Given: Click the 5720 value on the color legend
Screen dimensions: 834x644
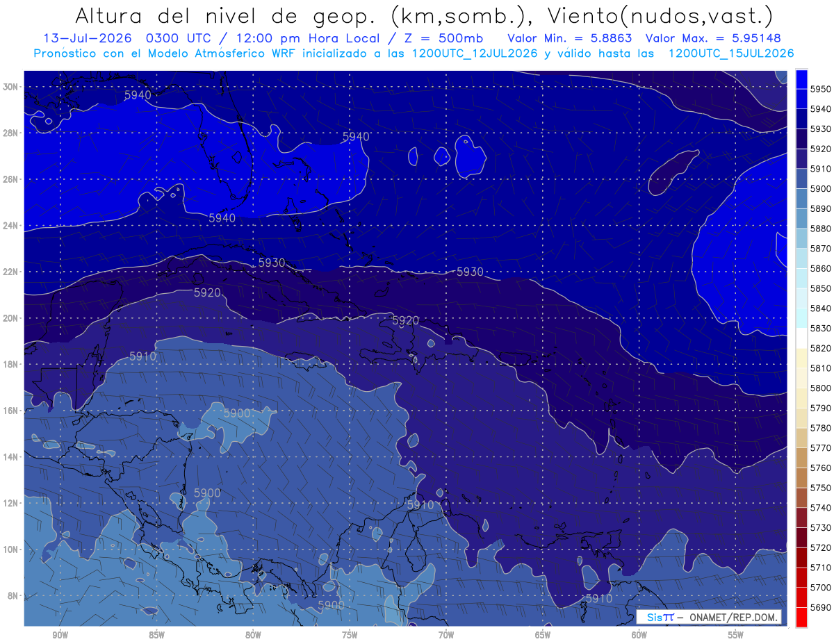Looking at the screenshot, I should click(x=821, y=547).
